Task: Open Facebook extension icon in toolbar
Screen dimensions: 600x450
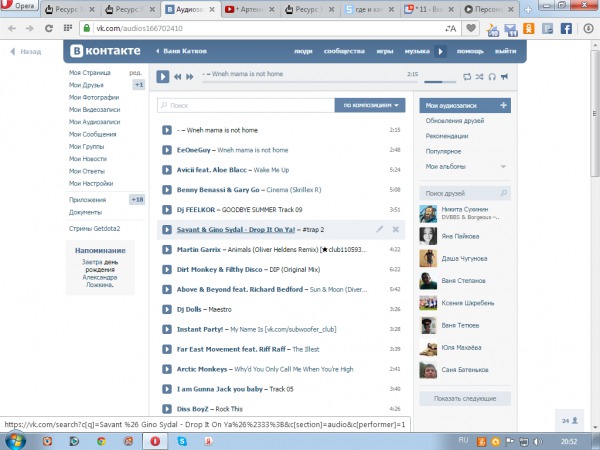Action: (566, 28)
